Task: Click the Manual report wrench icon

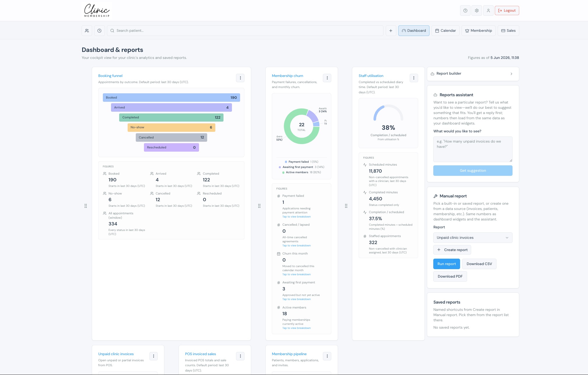Action: pos(435,196)
